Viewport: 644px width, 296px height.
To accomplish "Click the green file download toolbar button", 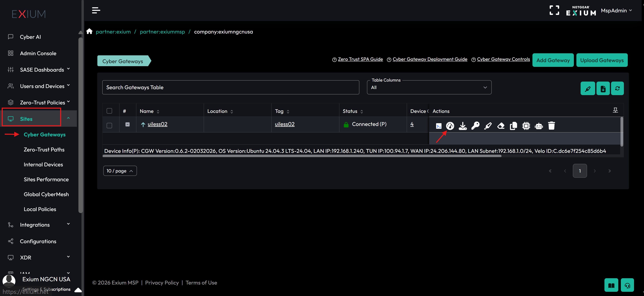I will point(603,89).
